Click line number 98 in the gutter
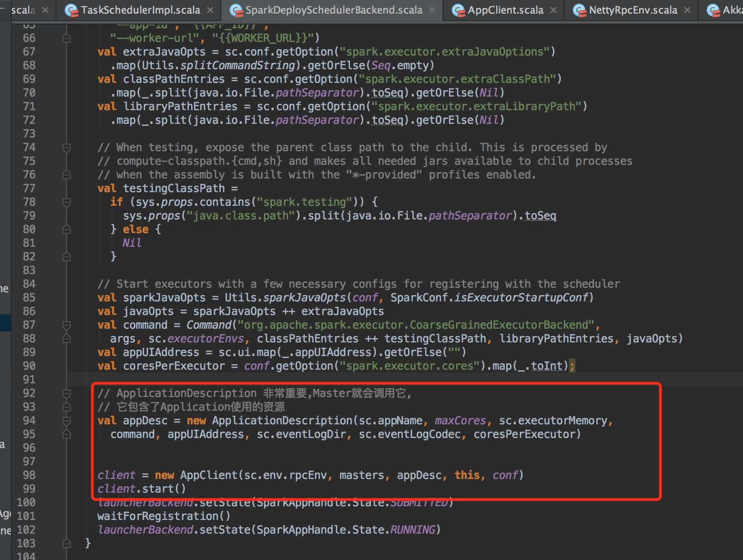 [x=29, y=475]
